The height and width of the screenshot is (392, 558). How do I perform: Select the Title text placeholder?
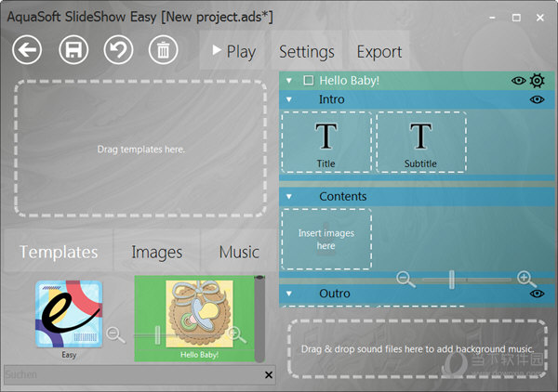326,142
